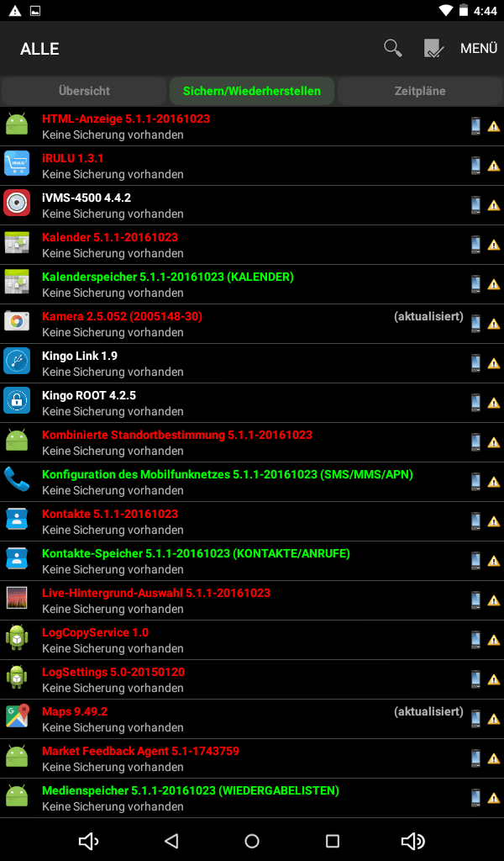The image size is (504, 861).
Task: Tap the Live-Hintergrund-Auswahl thumbnail icon
Action: (17, 598)
